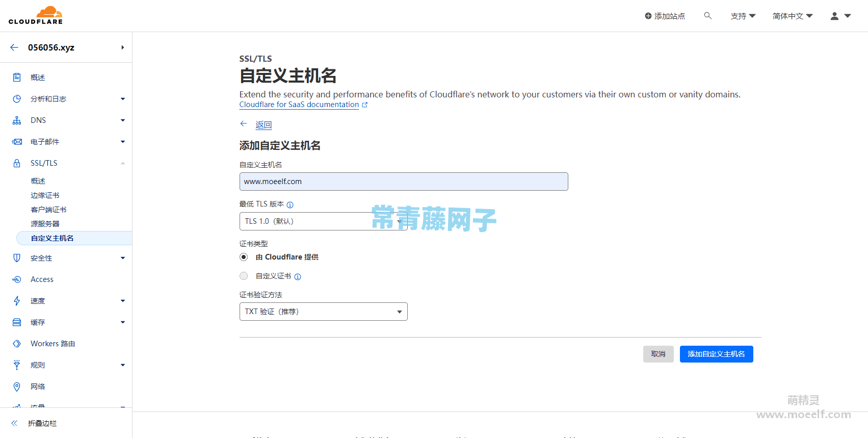The height and width of the screenshot is (438, 868).
Task: Click the plus icon of 添加站点
Action: pos(648,16)
